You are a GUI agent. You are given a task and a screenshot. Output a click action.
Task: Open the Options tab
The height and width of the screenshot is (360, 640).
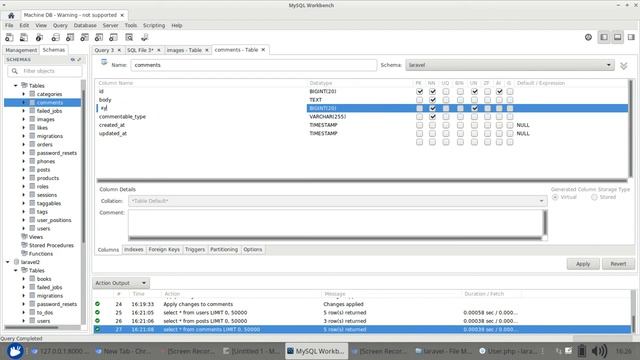pyautogui.click(x=253, y=249)
